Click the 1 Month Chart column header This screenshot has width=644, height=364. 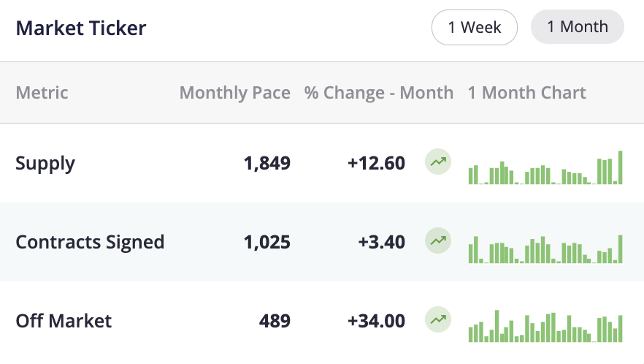(x=526, y=93)
